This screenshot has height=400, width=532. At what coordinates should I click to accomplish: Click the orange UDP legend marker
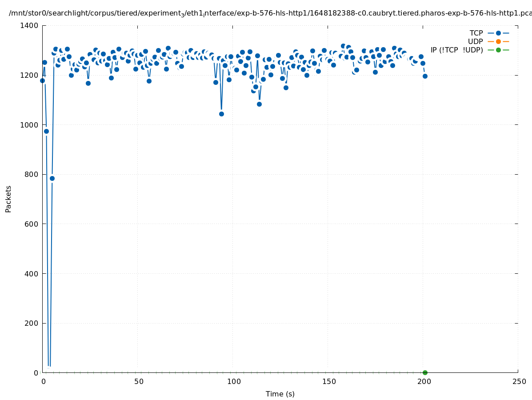[498, 42]
